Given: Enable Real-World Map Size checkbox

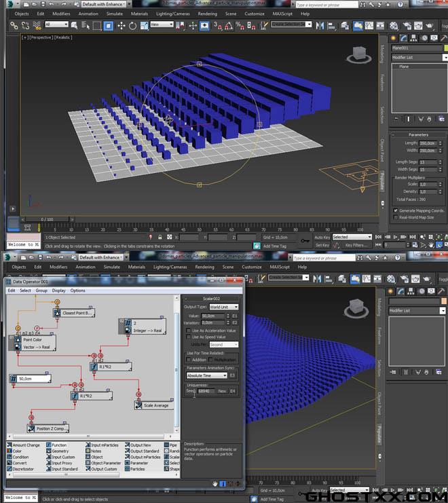Looking at the screenshot, I should tap(396, 217).
